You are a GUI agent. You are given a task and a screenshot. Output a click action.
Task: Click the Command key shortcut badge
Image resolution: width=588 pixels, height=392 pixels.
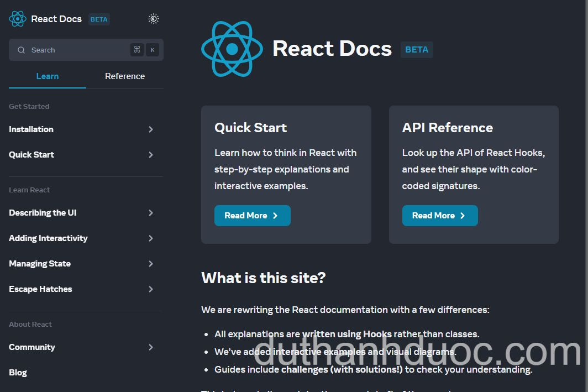pyautogui.click(x=137, y=50)
